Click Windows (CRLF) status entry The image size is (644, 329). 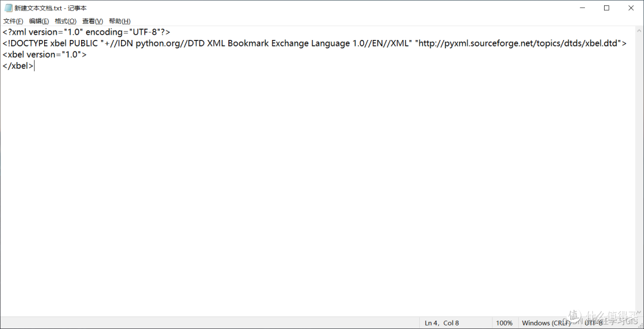click(x=547, y=323)
